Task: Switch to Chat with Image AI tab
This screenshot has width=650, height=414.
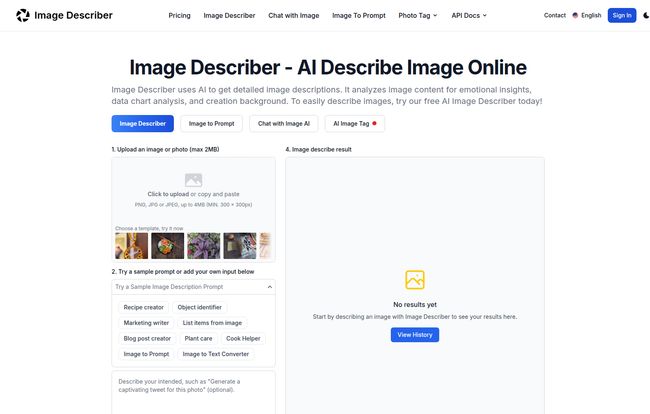Action: click(284, 123)
